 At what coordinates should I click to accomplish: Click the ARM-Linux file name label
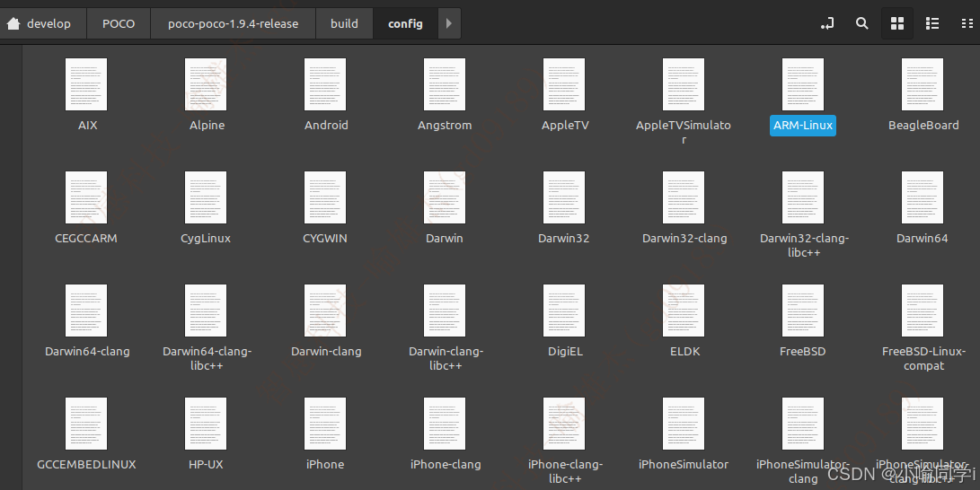(803, 125)
